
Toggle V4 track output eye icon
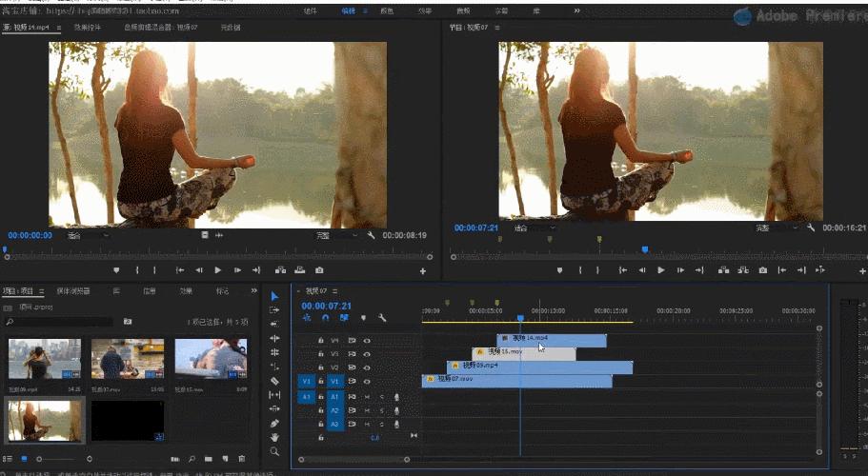[x=367, y=340]
